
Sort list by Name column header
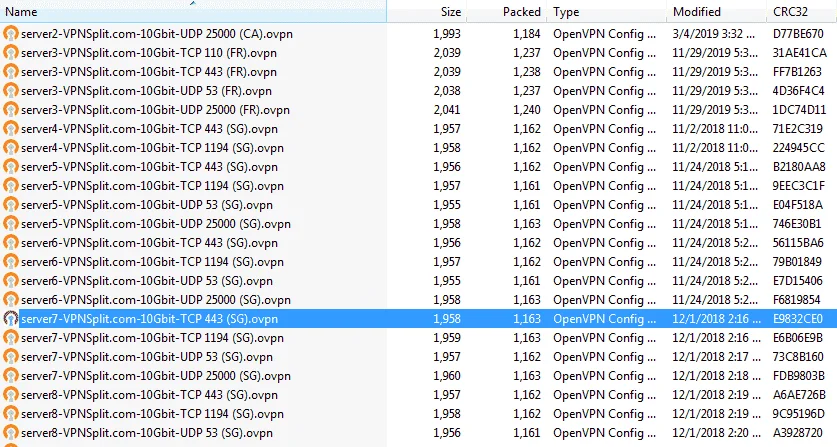click(193, 11)
